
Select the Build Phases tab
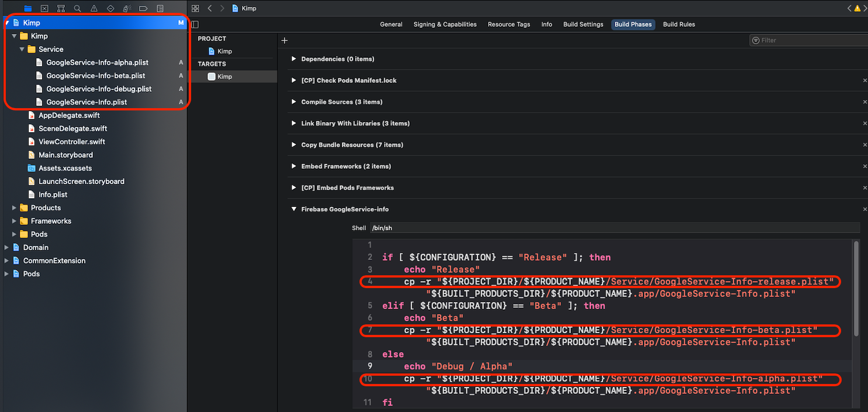pyautogui.click(x=633, y=25)
